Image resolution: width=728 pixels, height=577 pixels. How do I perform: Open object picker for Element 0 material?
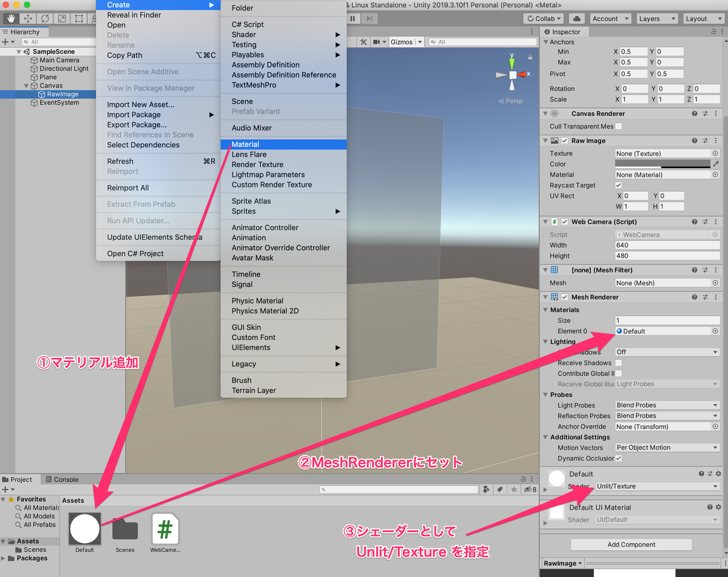tap(715, 331)
